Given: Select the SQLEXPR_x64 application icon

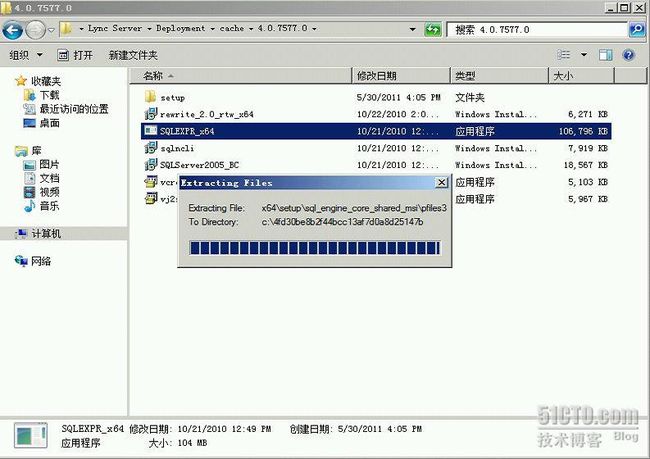Looking at the screenshot, I should coord(150,131).
